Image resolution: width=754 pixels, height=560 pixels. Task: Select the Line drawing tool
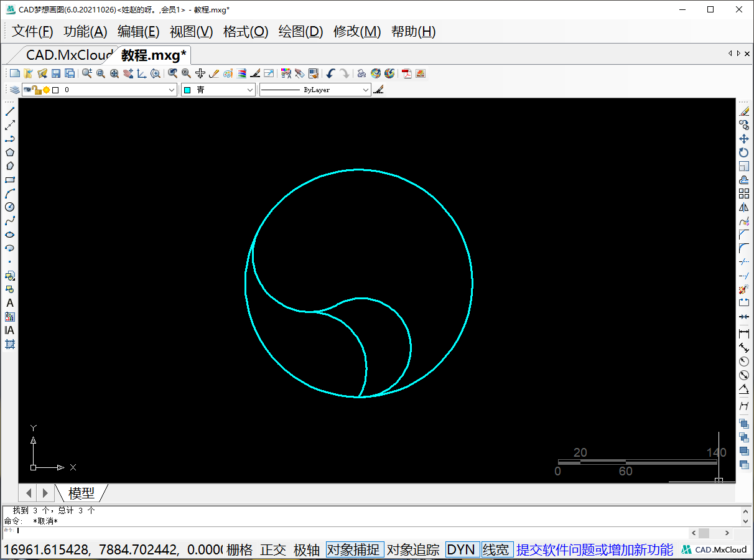pyautogui.click(x=10, y=111)
